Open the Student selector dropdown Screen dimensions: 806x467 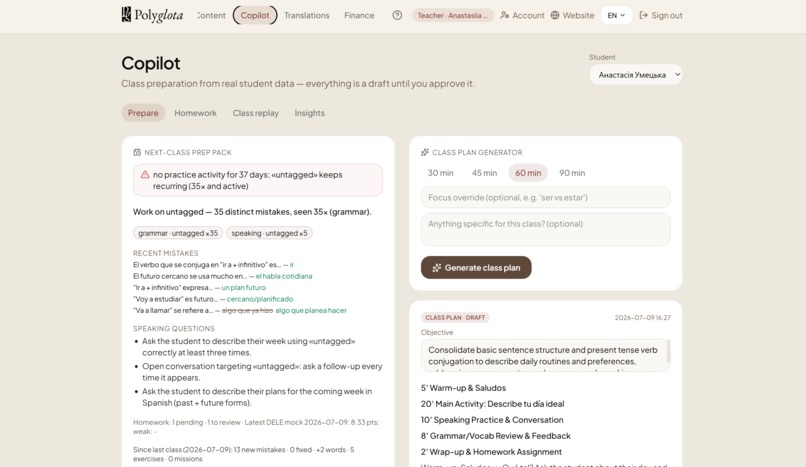pos(636,74)
